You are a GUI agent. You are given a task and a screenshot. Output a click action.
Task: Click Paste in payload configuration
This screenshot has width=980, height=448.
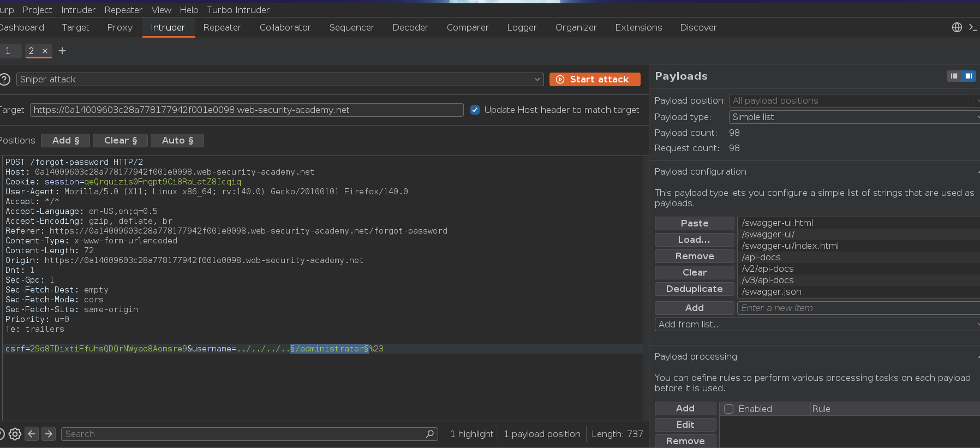pos(695,223)
